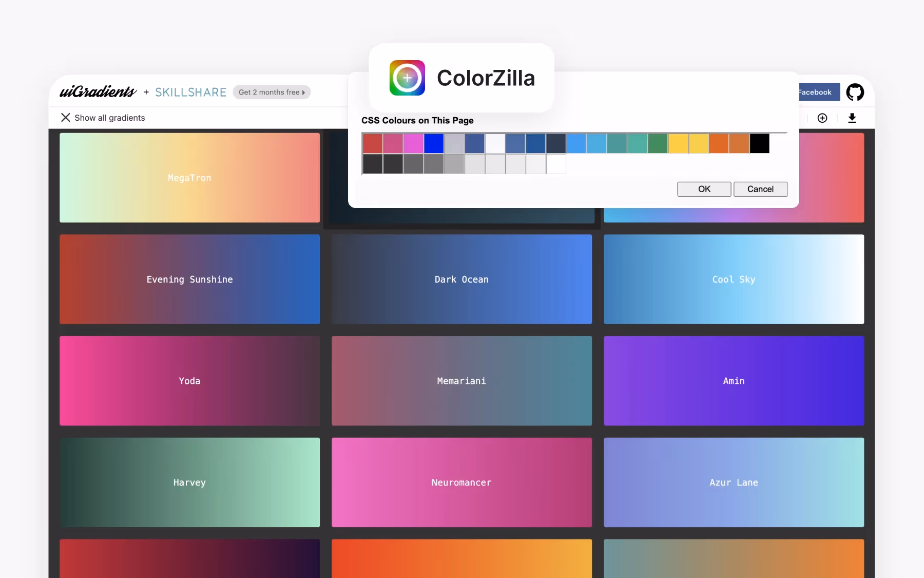
Task: Click the ColorZilla title text
Action: tap(486, 78)
